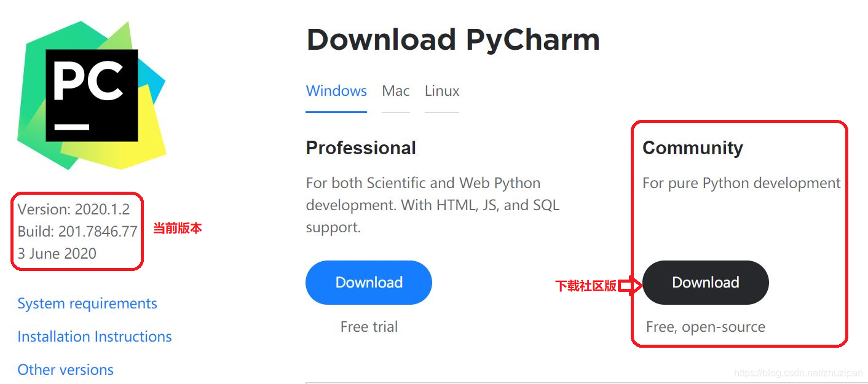
Task: Click the red arrow pointing to Community Download
Action: point(630,286)
